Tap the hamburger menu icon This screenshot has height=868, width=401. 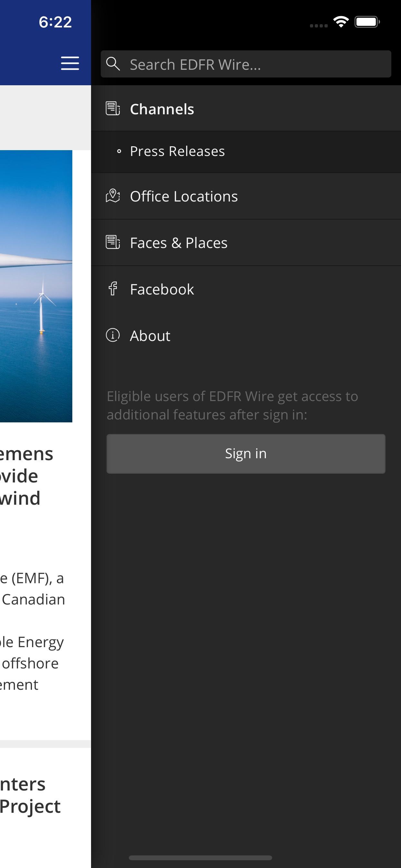(70, 63)
